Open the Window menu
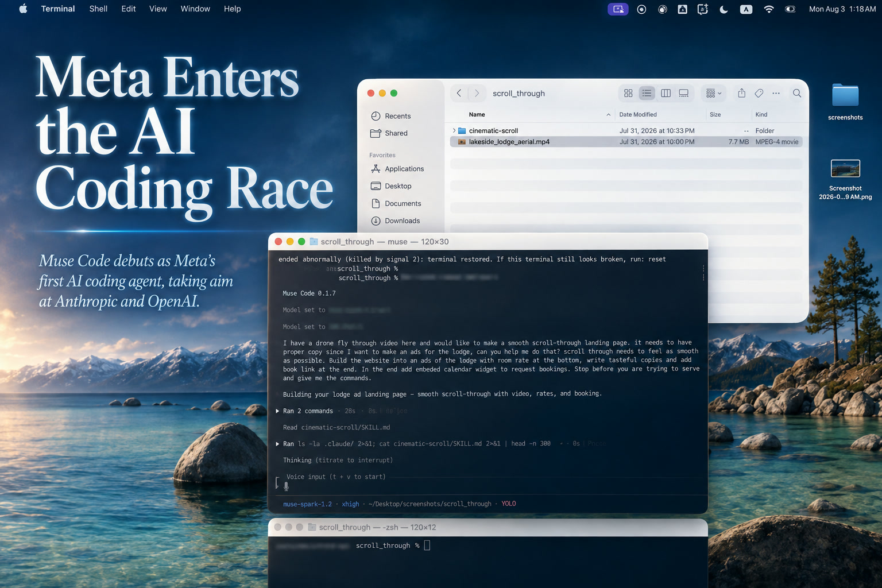Viewport: 882px width, 588px height. (195, 9)
